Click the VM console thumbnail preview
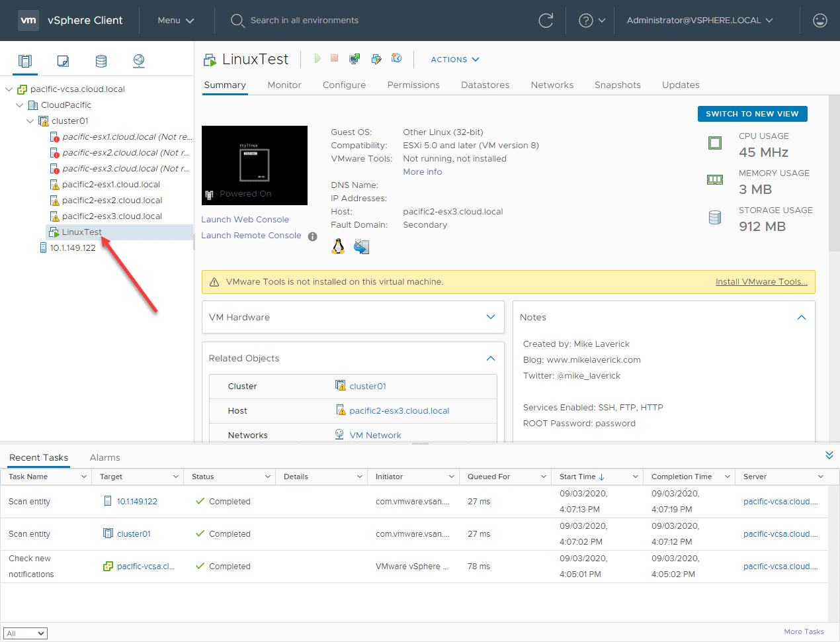Viewport: 840px width, 642px height. 254,165
